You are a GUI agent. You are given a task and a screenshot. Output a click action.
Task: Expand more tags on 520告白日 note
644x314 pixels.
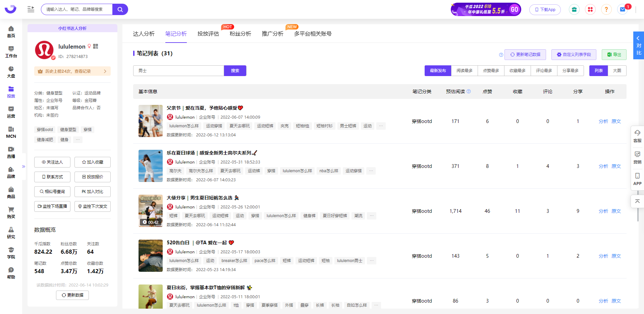(x=371, y=261)
